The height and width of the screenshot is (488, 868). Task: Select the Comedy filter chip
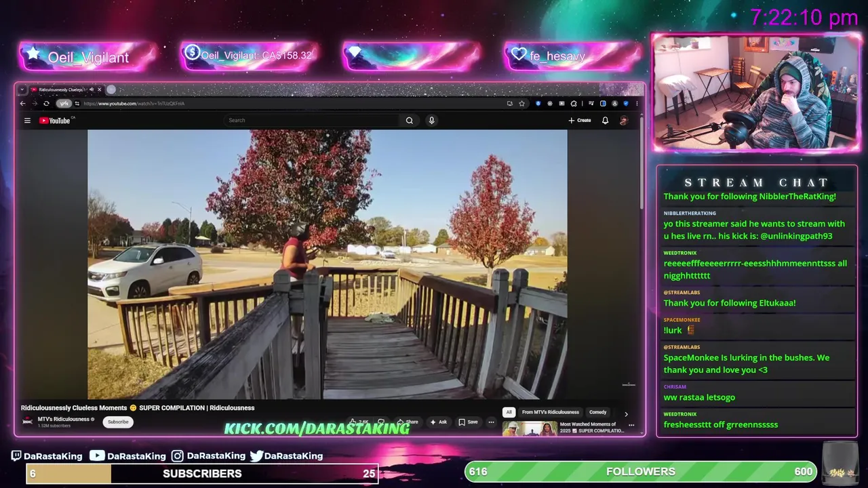click(597, 412)
